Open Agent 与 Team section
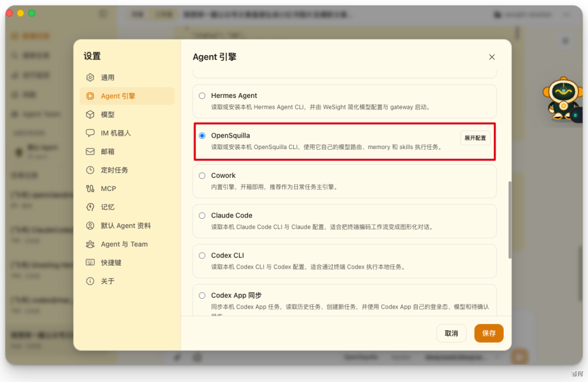Viewport: 588px width, 382px height. click(127, 244)
